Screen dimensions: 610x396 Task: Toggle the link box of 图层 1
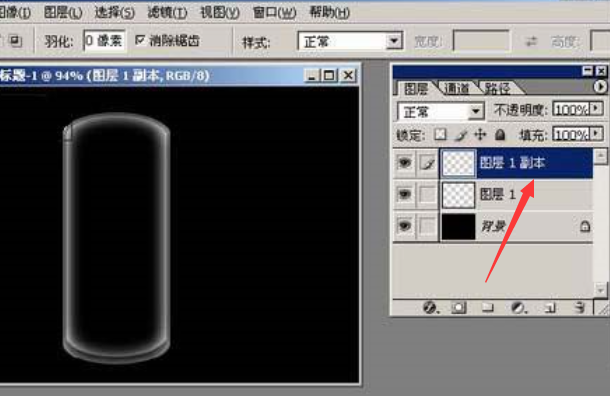coord(428,194)
